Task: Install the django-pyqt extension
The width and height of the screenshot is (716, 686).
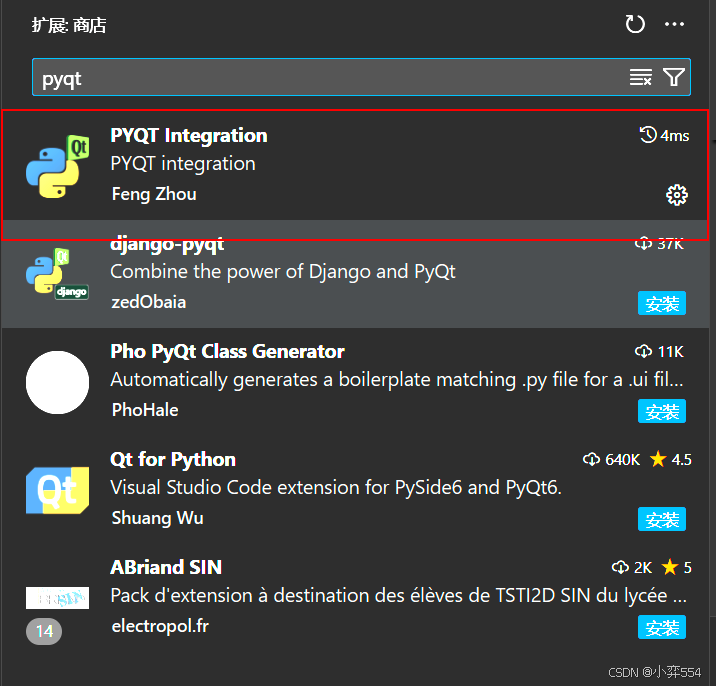Action: point(662,303)
